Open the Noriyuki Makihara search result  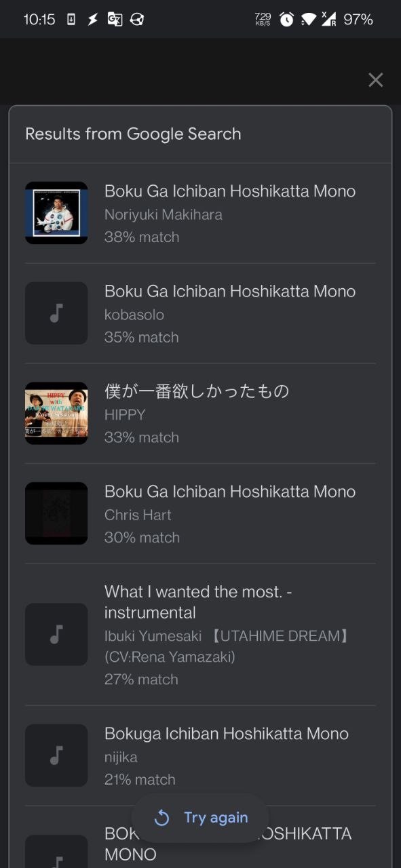pos(229,212)
